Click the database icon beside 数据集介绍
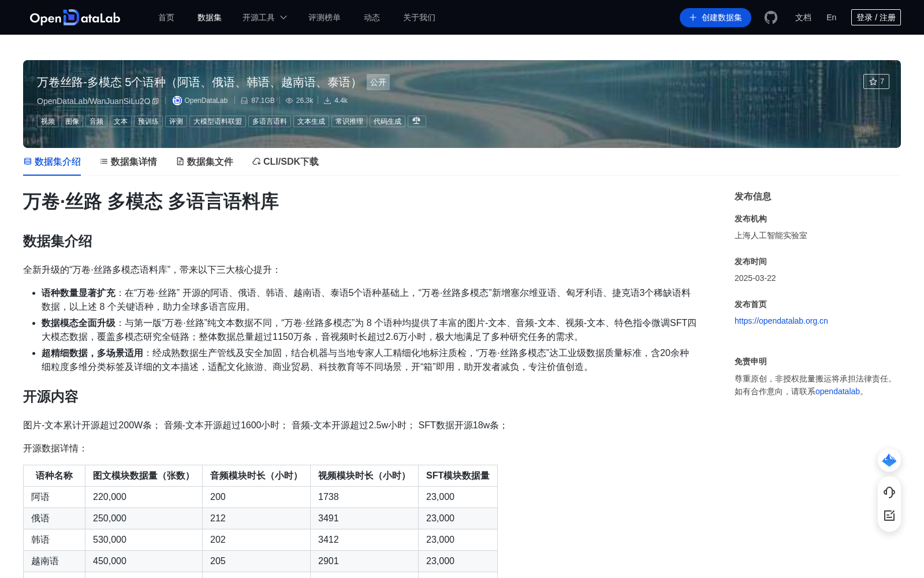Screen dimensions: 924x578 point(27,161)
